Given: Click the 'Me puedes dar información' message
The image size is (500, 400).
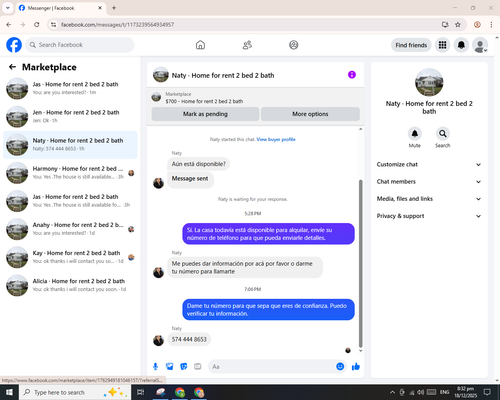Looking at the screenshot, I should 245,267.
